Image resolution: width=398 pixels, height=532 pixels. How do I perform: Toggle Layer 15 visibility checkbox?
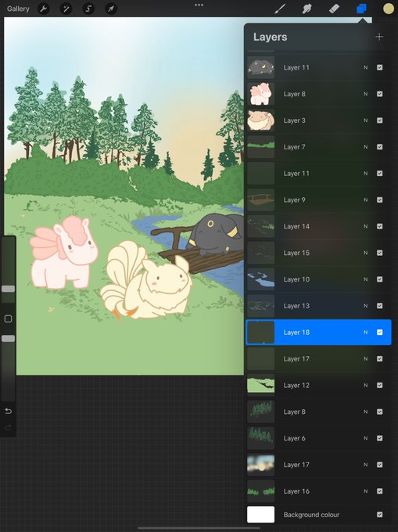point(380,253)
